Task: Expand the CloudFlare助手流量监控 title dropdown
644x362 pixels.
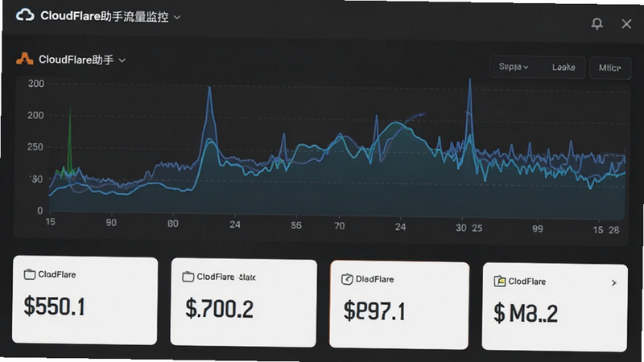Action: click(177, 17)
